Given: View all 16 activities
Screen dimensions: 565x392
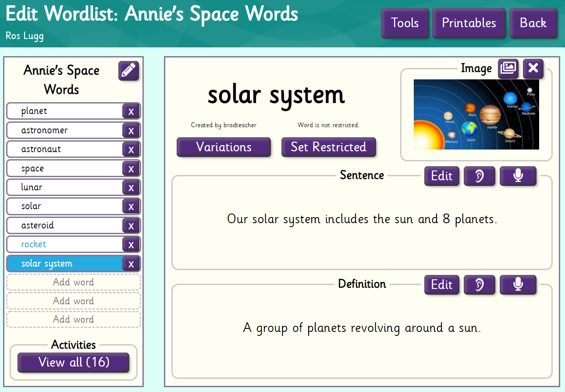Looking at the screenshot, I should coord(74,362).
